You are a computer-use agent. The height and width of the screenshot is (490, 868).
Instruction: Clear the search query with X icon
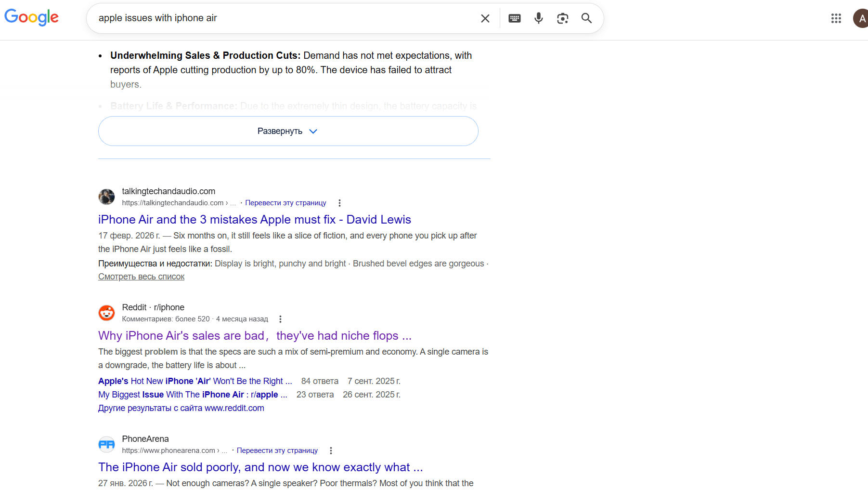pyautogui.click(x=485, y=18)
